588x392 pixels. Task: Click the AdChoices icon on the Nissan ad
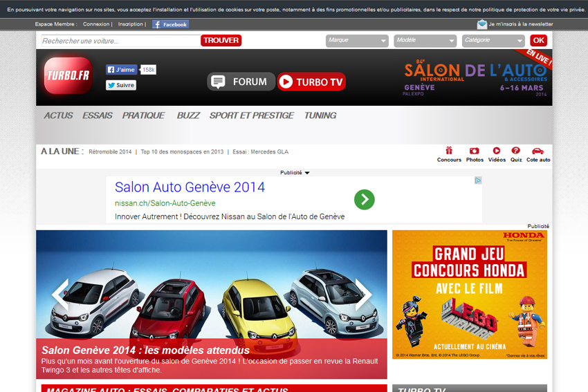(x=478, y=180)
